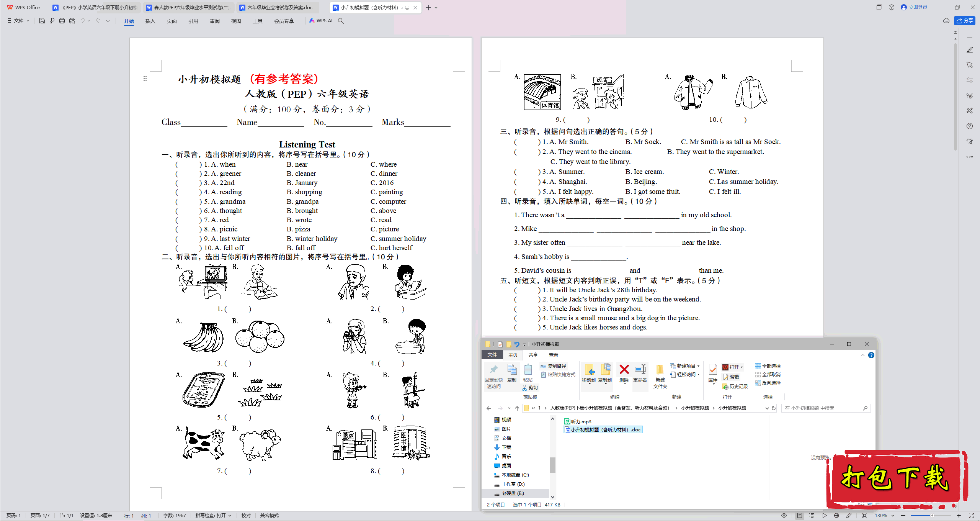The height and width of the screenshot is (521, 980).
Task: Switch to 审阅 ribbon tab
Action: (214, 21)
